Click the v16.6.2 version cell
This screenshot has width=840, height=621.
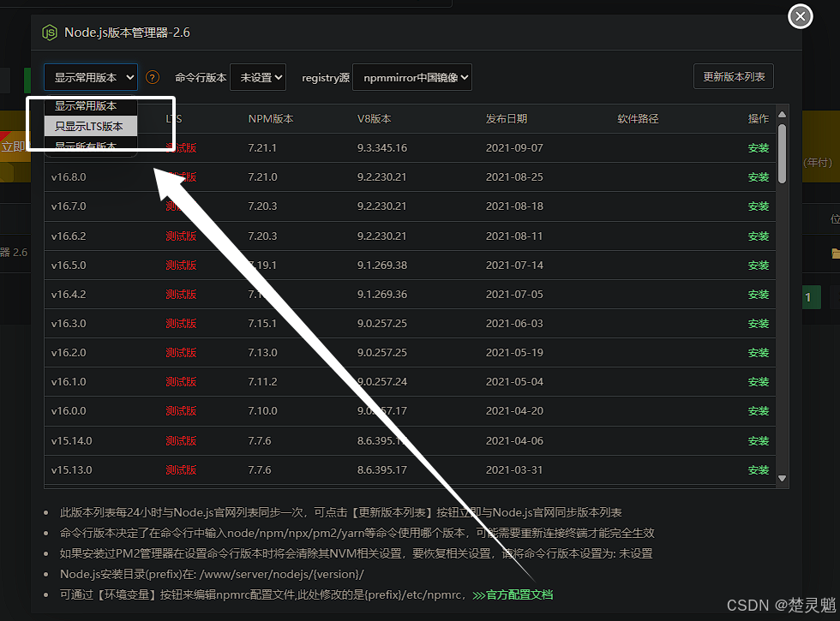coord(69,236)
